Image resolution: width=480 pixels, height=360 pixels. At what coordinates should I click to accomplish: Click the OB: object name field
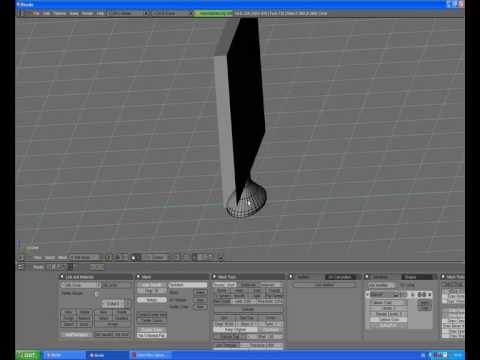pos(116,285)
